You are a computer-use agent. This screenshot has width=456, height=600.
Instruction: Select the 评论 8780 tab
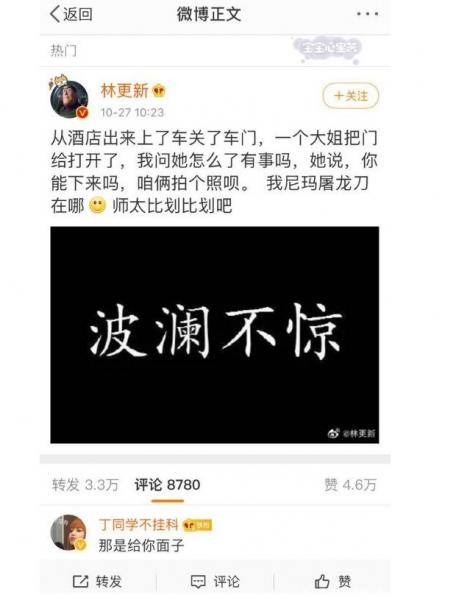(167, 485)
